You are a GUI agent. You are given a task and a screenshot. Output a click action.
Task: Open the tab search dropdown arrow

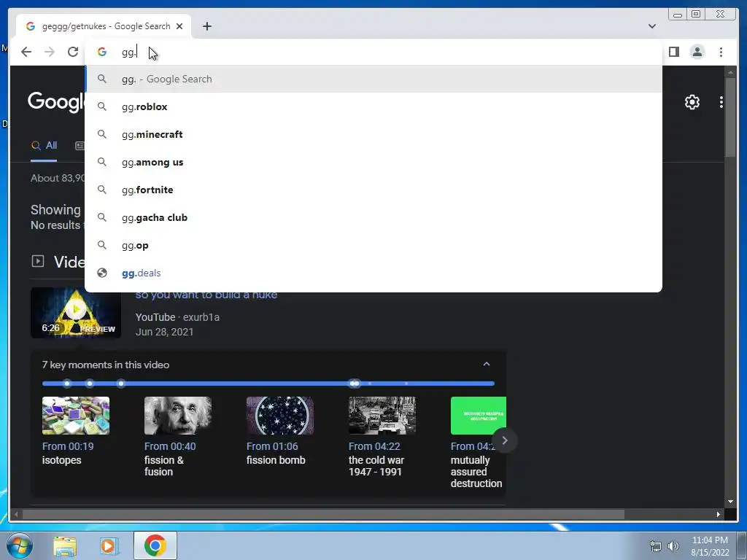point(652,26)
